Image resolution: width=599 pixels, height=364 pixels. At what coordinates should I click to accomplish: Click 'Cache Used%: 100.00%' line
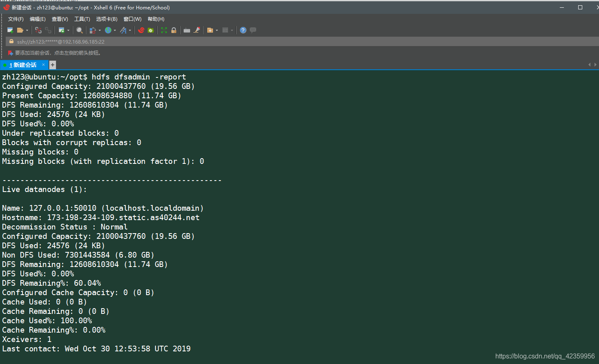[x=47, y=321]
